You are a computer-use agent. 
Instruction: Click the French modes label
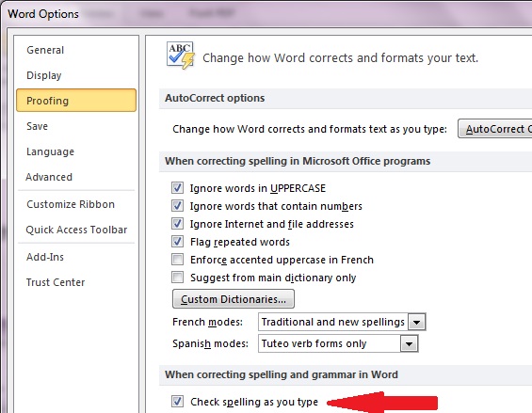[x=208, y=322]
